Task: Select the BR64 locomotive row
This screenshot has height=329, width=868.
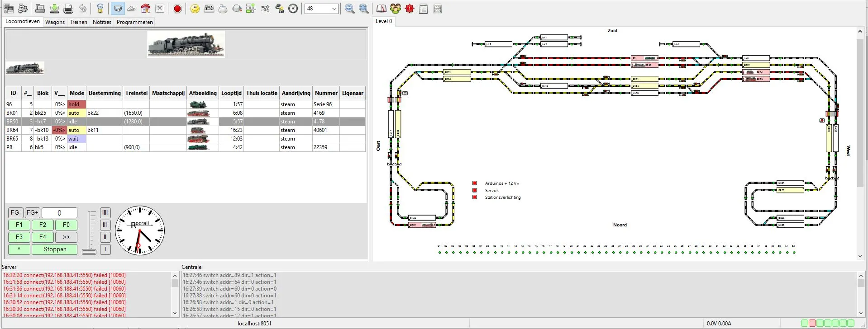Action: tap(136, 130)
